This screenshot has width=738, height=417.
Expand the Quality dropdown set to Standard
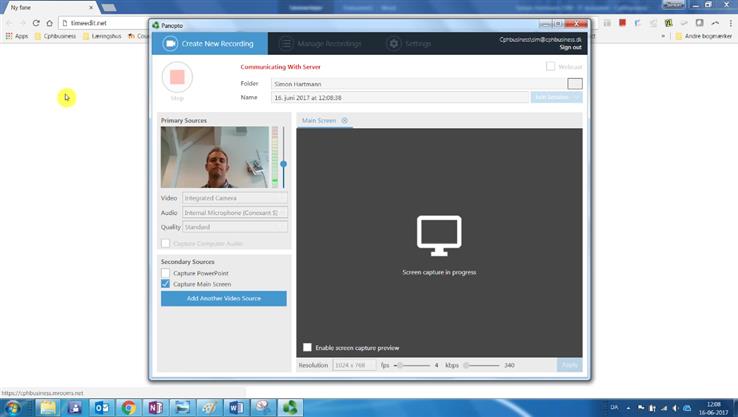235,227
